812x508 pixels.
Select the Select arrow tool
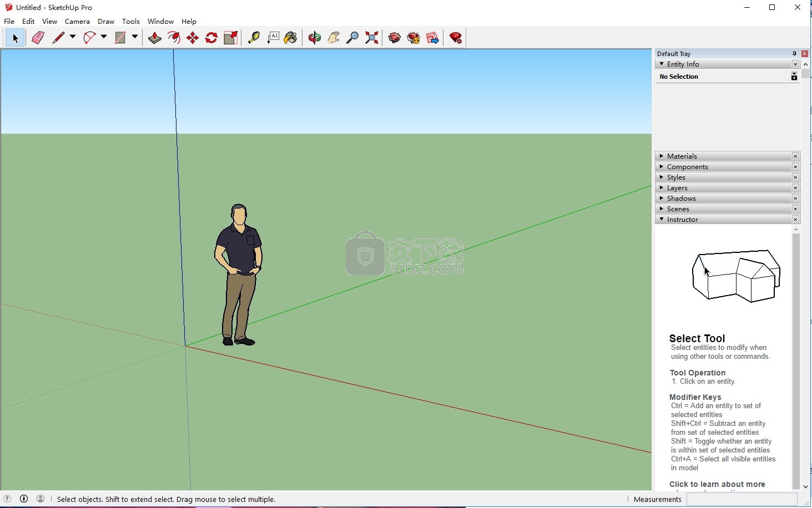(x=15, y=38)
